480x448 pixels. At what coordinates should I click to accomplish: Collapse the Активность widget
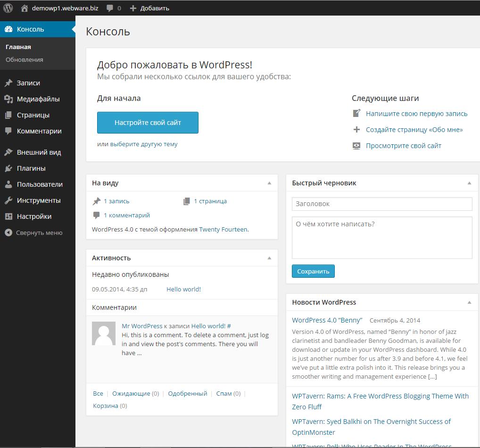(269, 258)
